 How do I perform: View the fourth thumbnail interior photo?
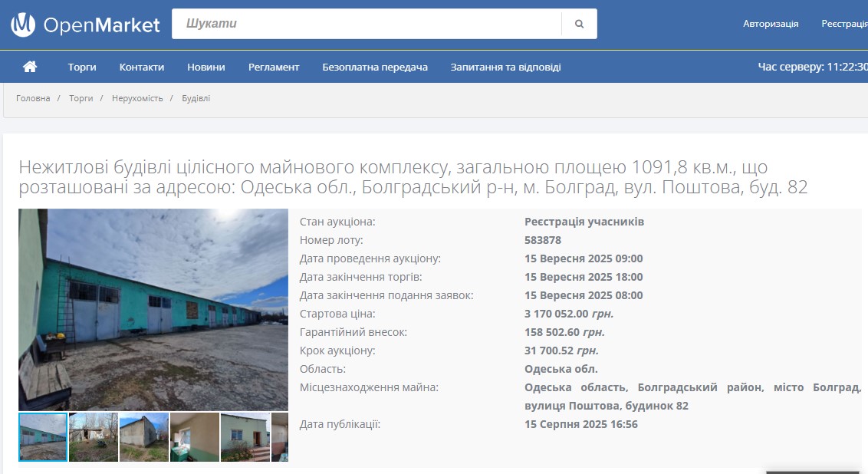[195, 437]
